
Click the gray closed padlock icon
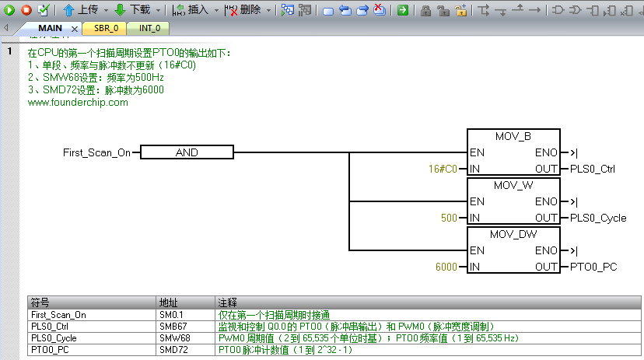coord(425,10)
